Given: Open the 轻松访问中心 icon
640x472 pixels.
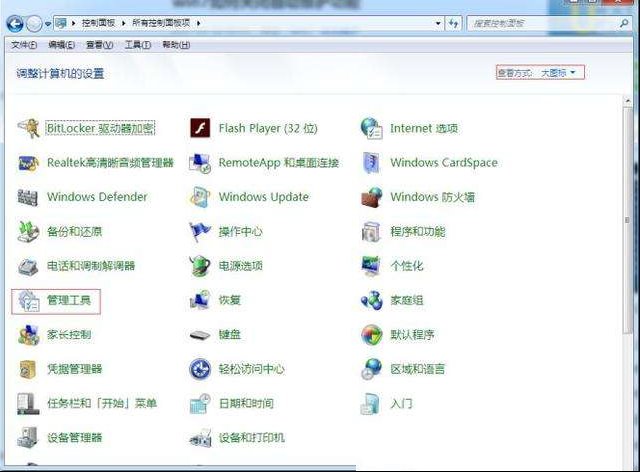Looking at the screenshot, I should pos(200,369).
